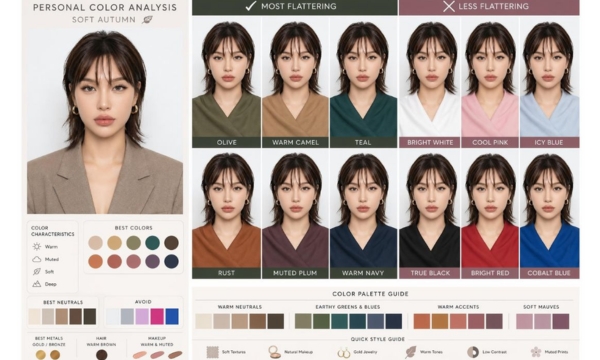Click the Warm Brown hair color dot
This screenshot has height=360, width=600.
point(101,355)
